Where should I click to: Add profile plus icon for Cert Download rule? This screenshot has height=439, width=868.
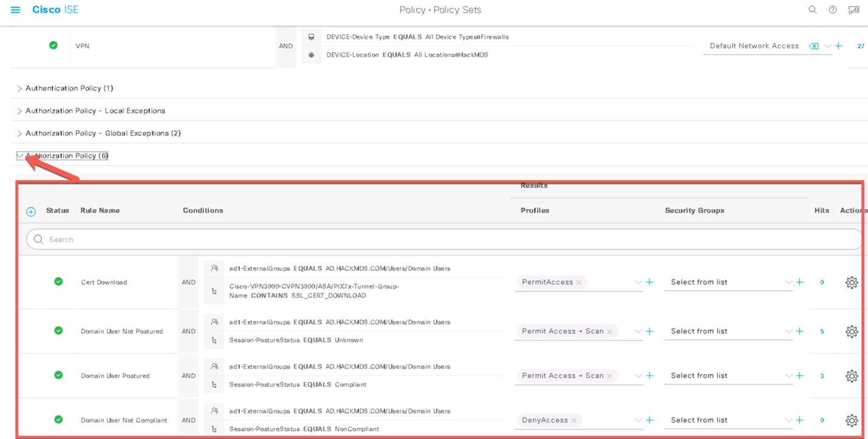tap(649, 282)
